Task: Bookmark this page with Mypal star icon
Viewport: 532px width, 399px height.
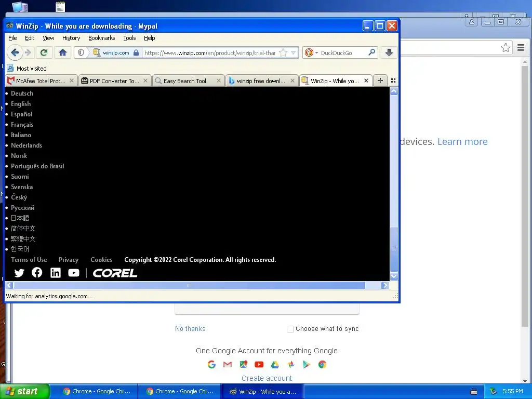Action: (x=283, y=52)
